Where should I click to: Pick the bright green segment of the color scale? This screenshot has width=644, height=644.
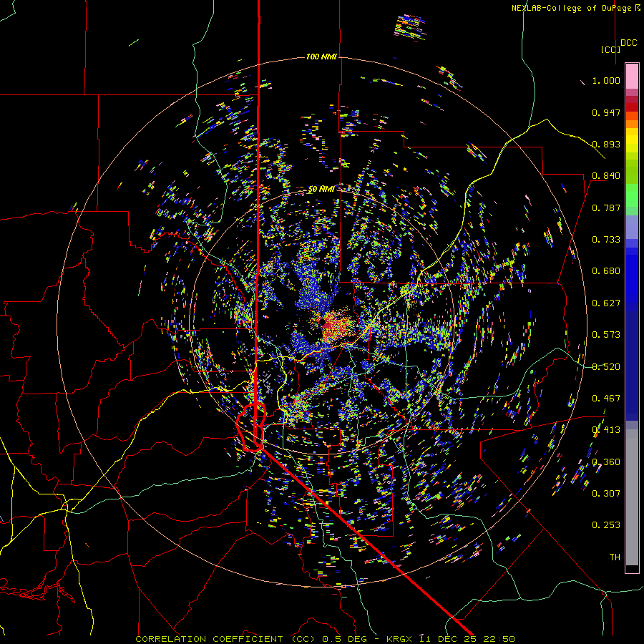click(632, 195)
